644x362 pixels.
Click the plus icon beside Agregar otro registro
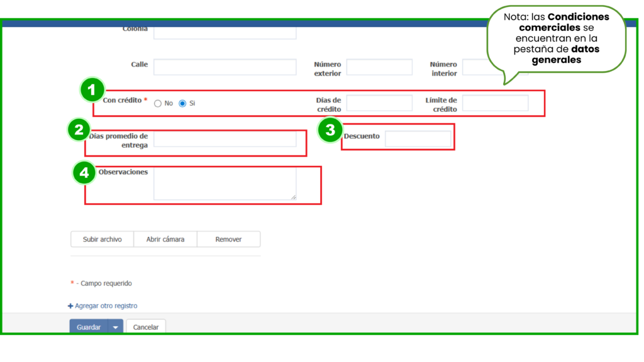[70, 306]
